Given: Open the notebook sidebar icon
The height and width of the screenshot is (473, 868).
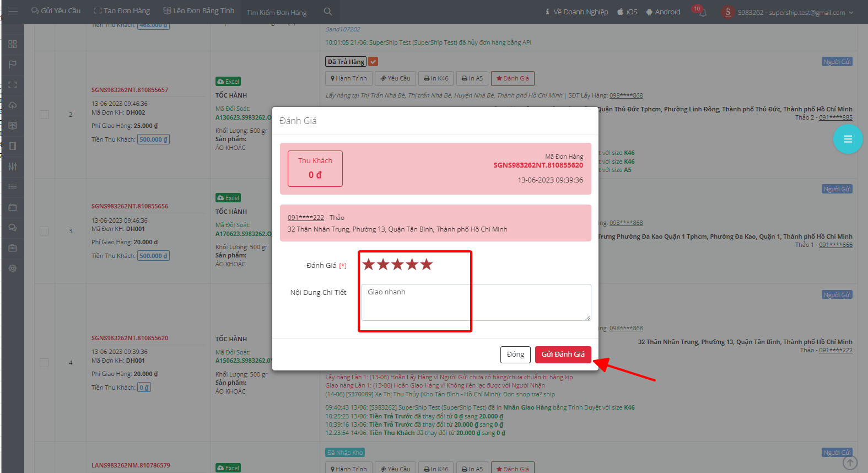Looking at the screenshot, I should (13, 146).
